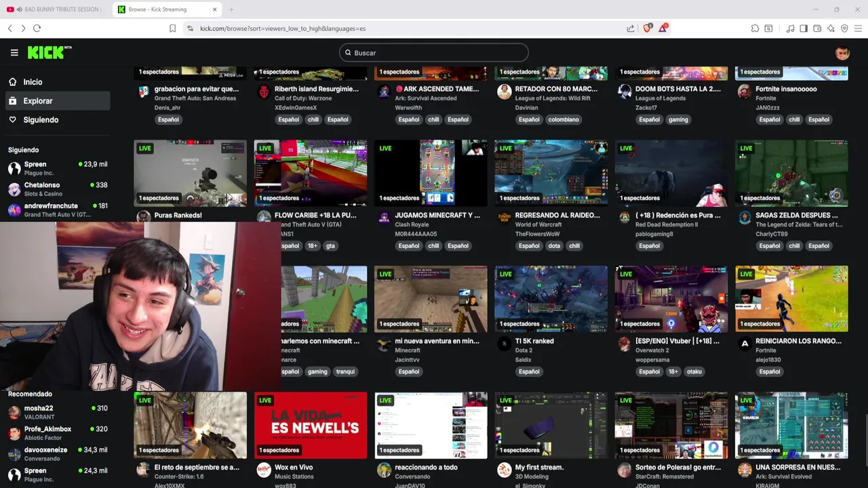Open the World of Warcraft category link
This screenshot has width=868, height=488.
[x=540, y=224]
